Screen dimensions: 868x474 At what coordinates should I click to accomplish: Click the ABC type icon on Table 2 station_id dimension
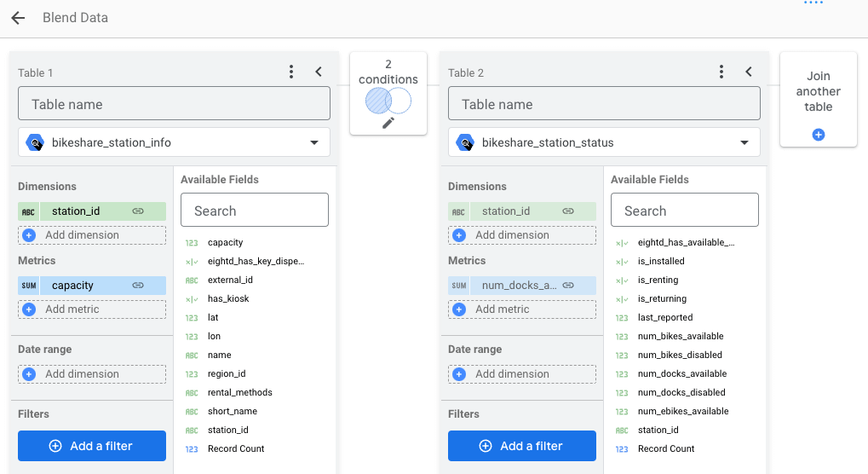click(458, 211)
